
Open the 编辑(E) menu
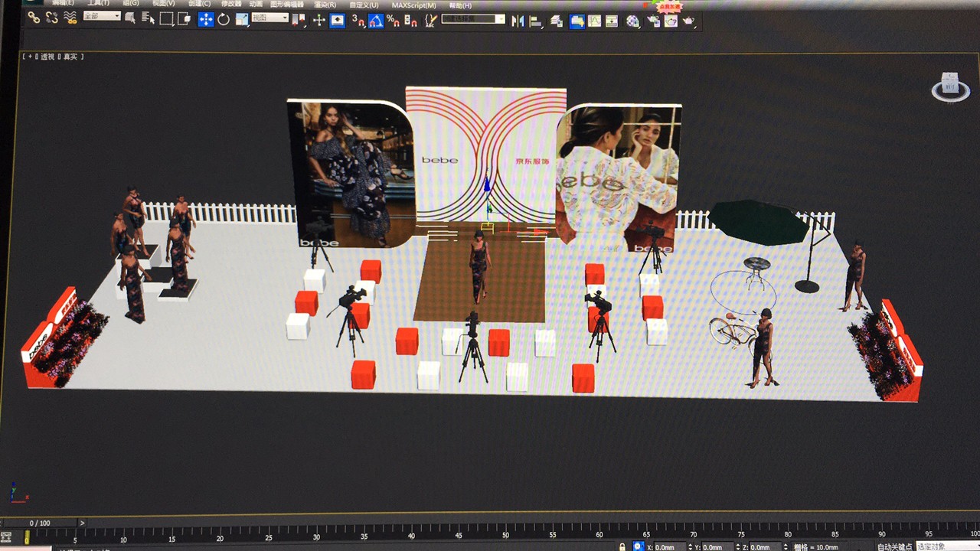[63, 4]
